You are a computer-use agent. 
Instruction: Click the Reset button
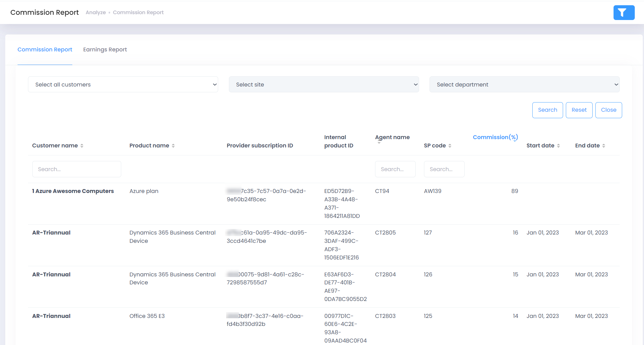pos(579,110)
